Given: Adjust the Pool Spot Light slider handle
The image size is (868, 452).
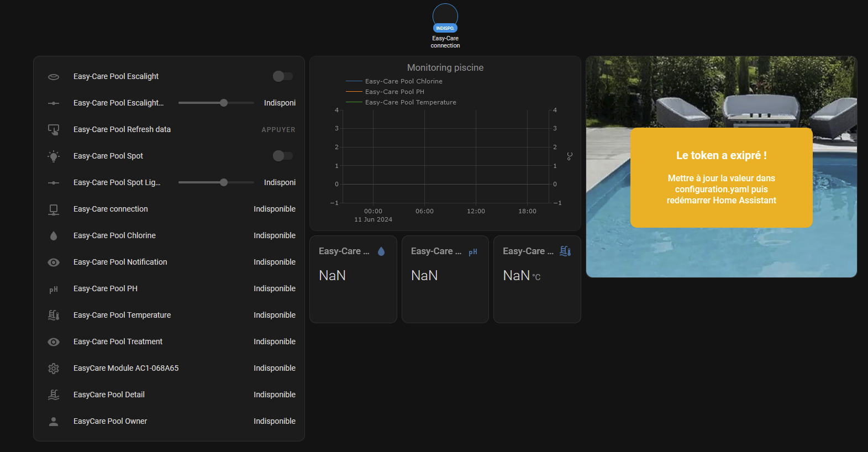Looking at the screenshot, I should (x=224, y=182).
